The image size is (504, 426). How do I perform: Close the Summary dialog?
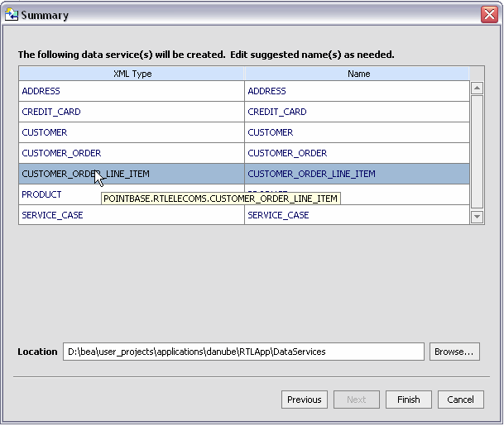click(x=489, y=14)
